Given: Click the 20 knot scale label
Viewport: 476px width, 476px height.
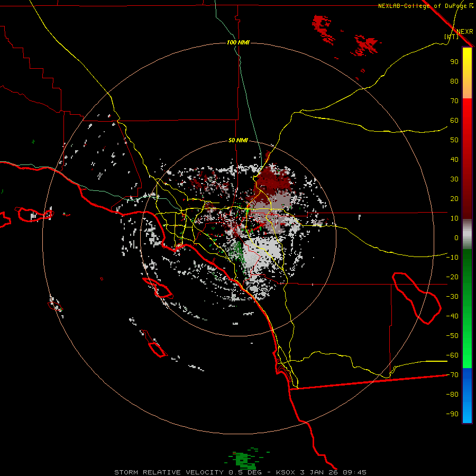Looking at the screenshot, I should click(454, 199).
